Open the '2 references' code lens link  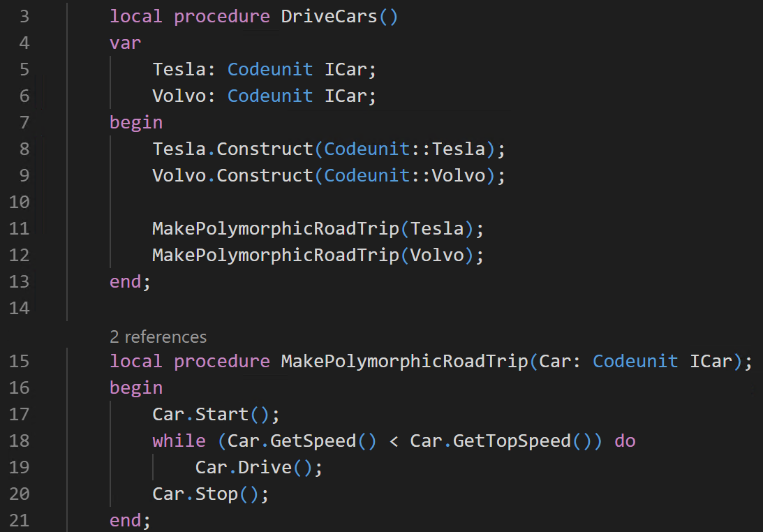point(158,337)
